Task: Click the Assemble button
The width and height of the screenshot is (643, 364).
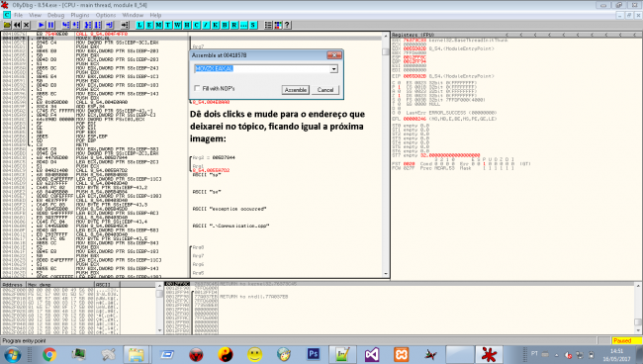Action: click(x=295, y=90)
